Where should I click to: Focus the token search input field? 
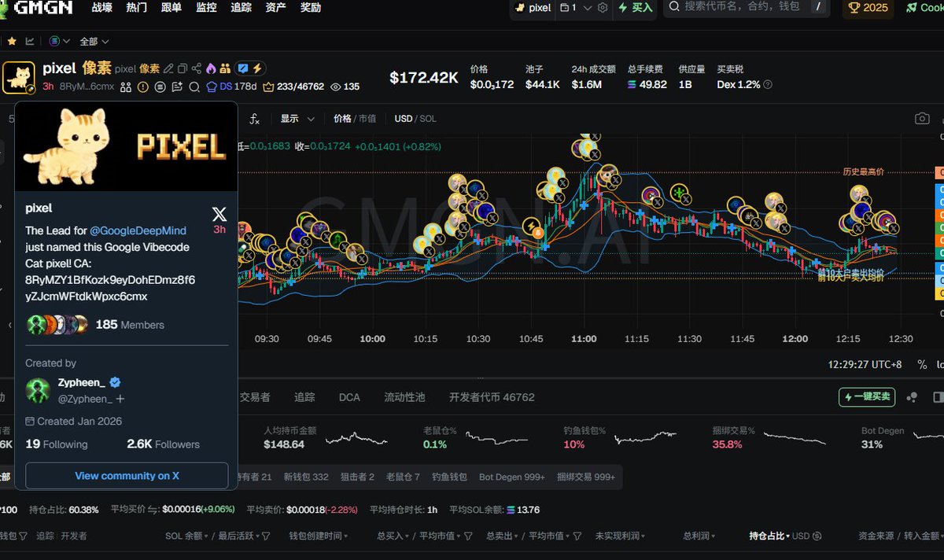click(745, 7)
